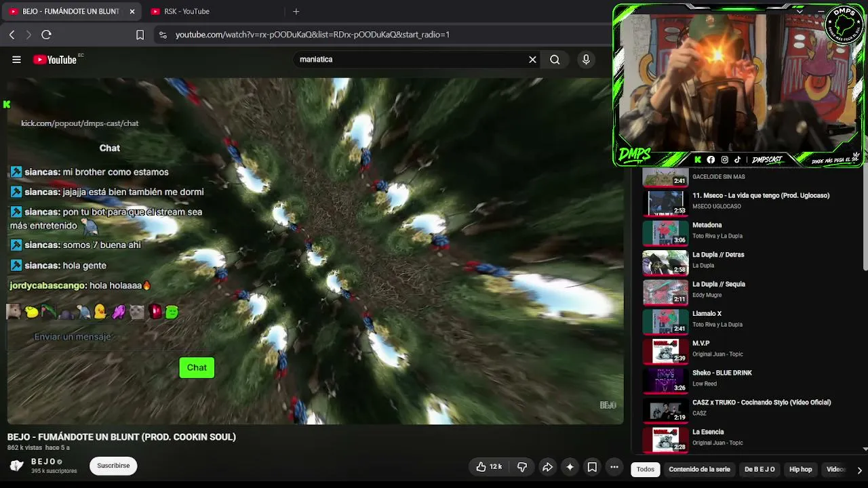Click the round DMPS logo on webcam overlay
This screenshot has height=488, width=868.
844,25
